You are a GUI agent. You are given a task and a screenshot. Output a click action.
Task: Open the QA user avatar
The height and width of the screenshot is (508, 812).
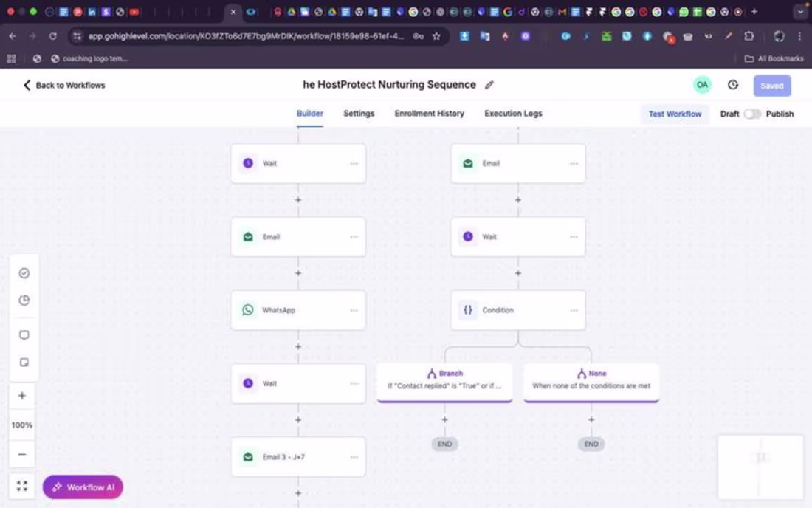[702, 85]
